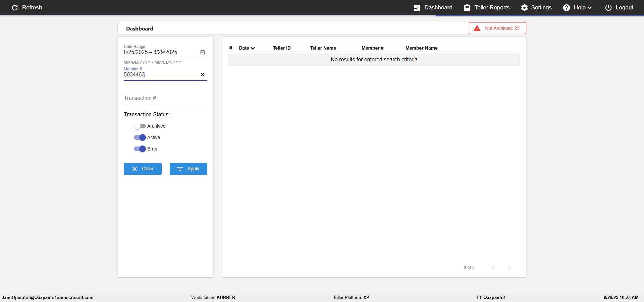Screen dimensions: 644x302
Task: Expand the Help dropdown menu
Action: 577,7
